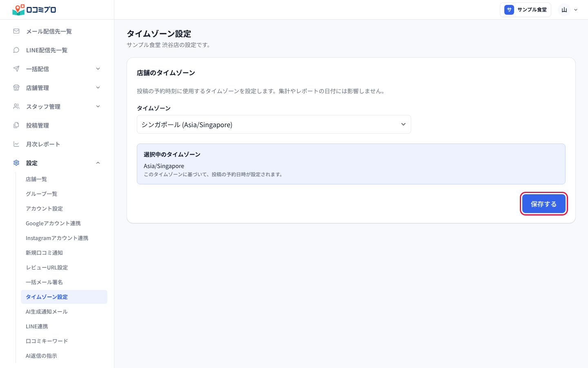Click the envelope icon beside メール配信先一覧

click(16, 31)
